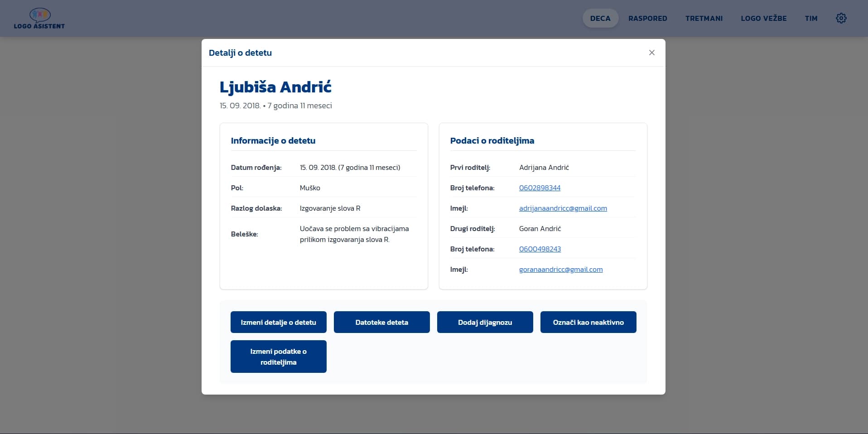Close the Detalji o detetu dialog
The width and height of the screenshot is (868, 434).
(651, 53)
